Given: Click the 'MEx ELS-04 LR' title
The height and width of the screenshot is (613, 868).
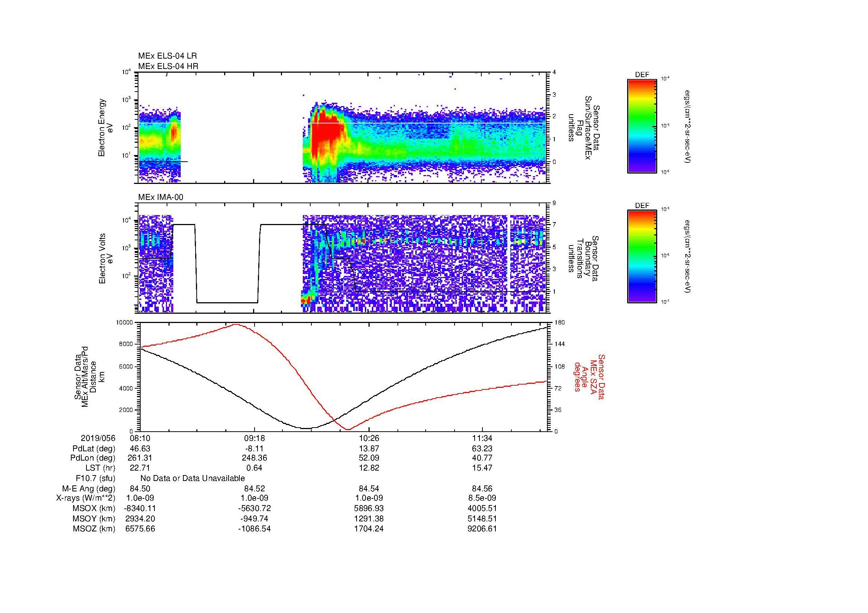Looking at the screenshot, I should [167, 56].
